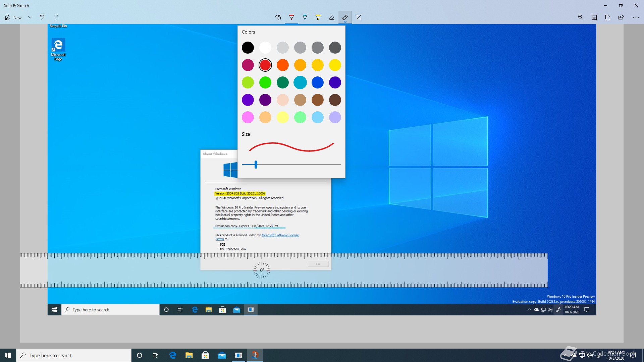Select the Touch Writing tool
The image size is (644, 362).
278,17
